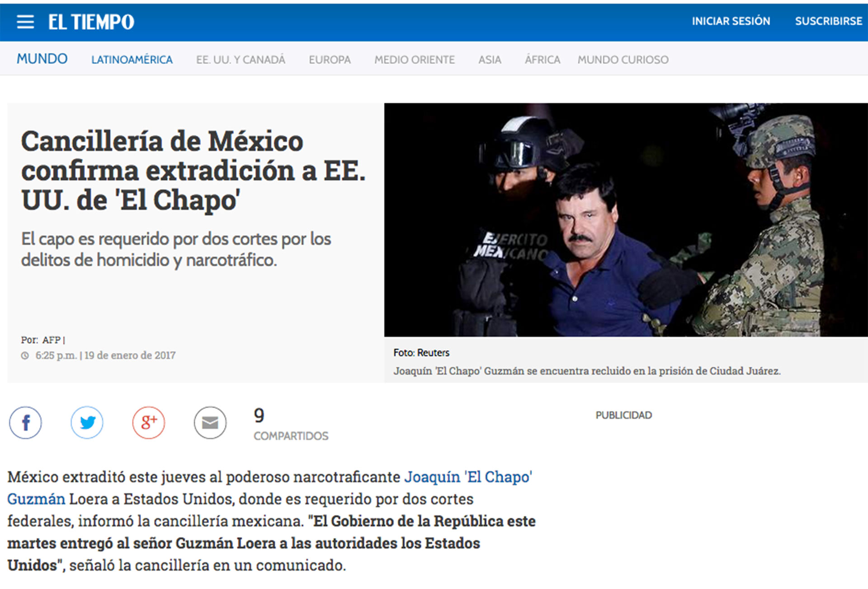Click the date 19 de enero de 2017
868x589 pixels.
point(130,356)
